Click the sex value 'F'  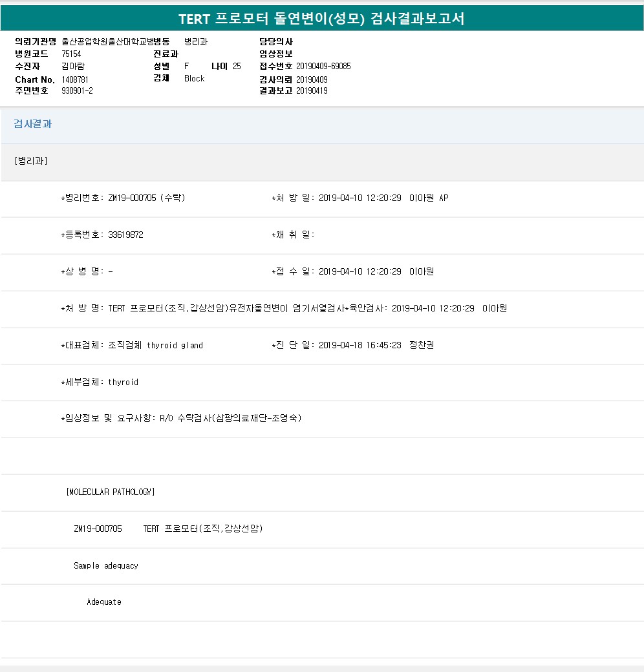point(186,66)
